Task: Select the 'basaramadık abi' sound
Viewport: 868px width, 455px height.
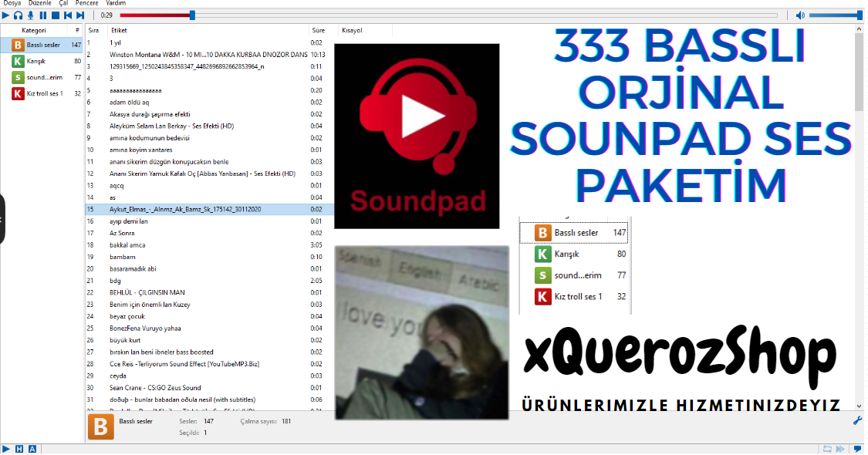Action: [210, 269]
